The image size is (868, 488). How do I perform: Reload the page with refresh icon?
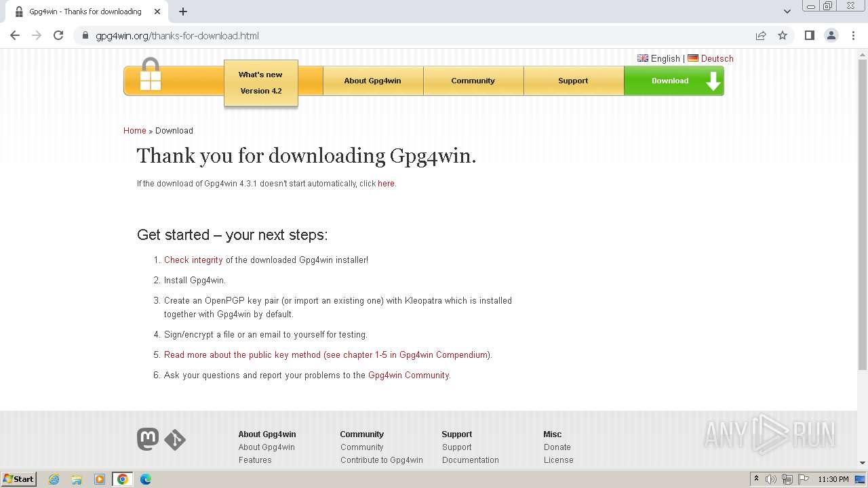coord(58,35)
